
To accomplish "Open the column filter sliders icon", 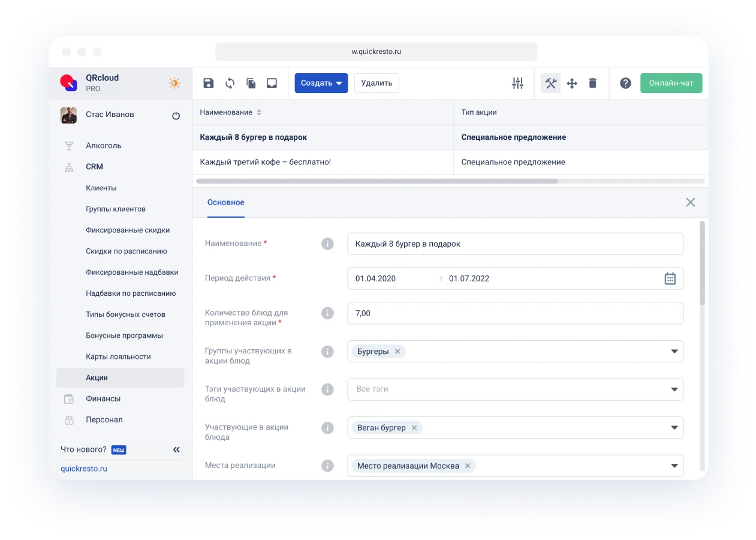I will pos(518,83).
